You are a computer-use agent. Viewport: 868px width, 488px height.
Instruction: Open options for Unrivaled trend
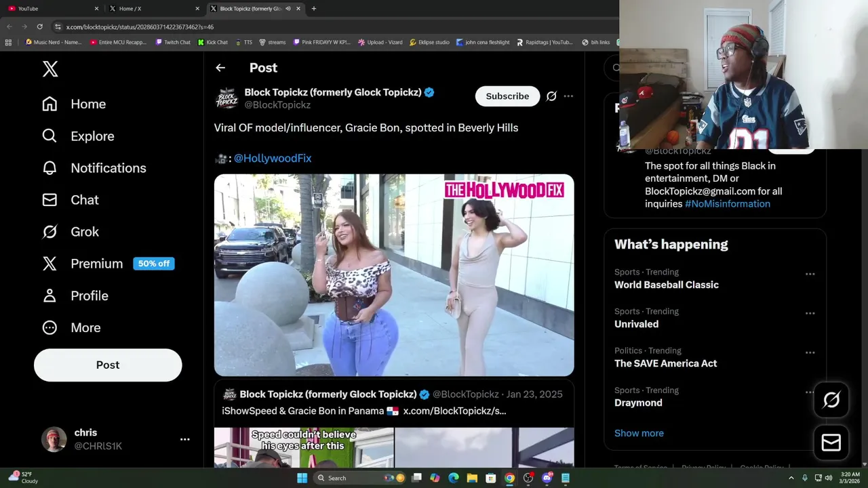pyautogui.click(x=810, y=314)
